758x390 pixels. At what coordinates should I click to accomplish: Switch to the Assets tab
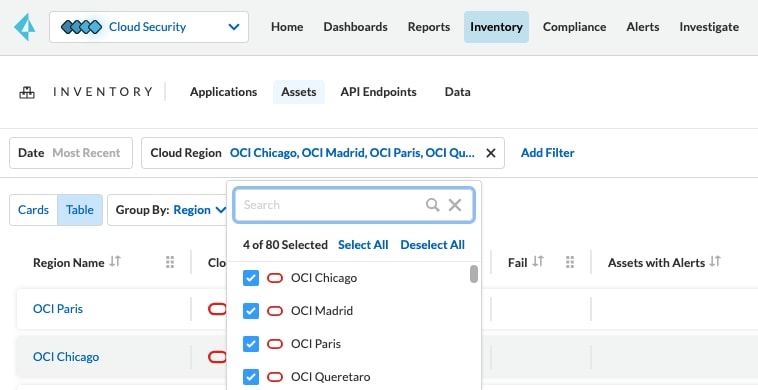point(299,92)
